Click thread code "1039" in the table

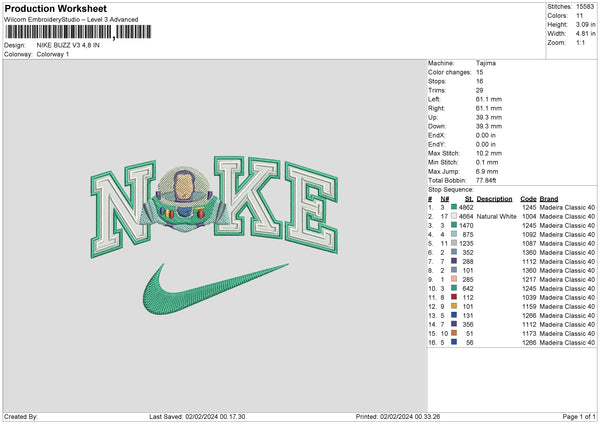pos(529,297)
